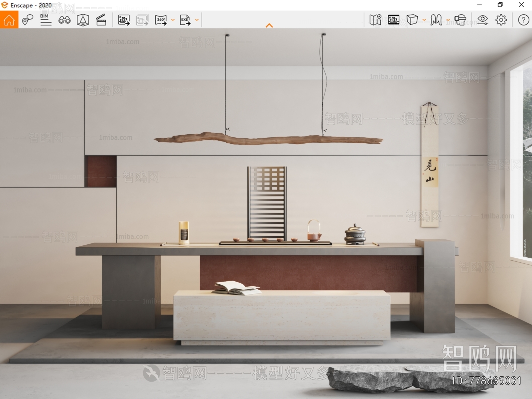Image resolution: width=532 pixels, height=399 pixels.
Task: Export a 360° panorama
Action: coord(161,20)
